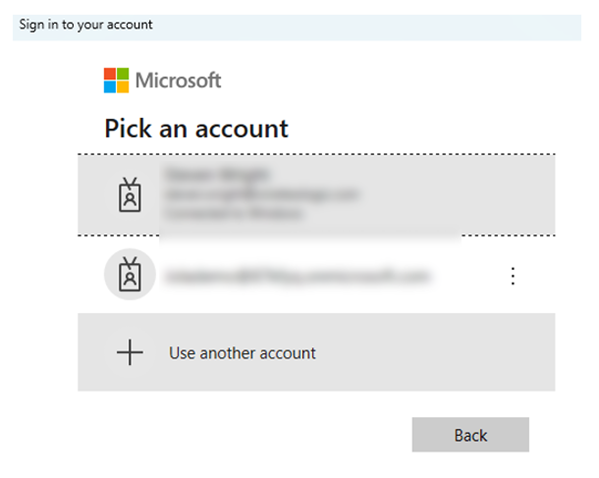Click the blue square in Microsoft logo
This screenshot has width=599, height=478.
click(110, 87)
